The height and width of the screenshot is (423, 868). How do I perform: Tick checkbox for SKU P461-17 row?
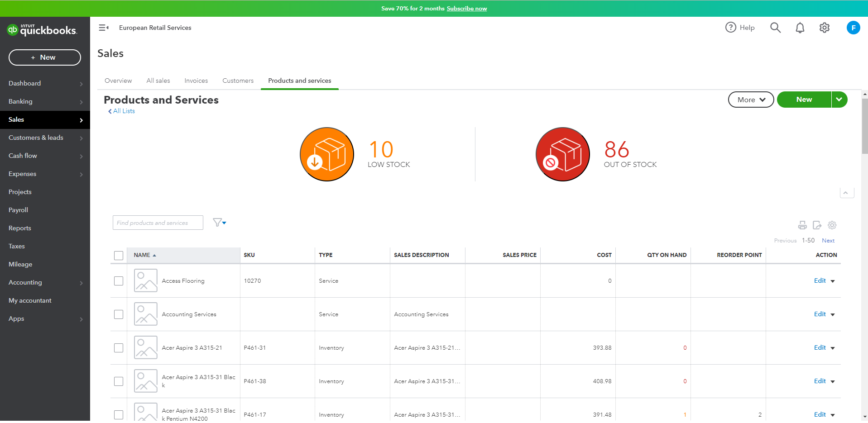(119, 415)
